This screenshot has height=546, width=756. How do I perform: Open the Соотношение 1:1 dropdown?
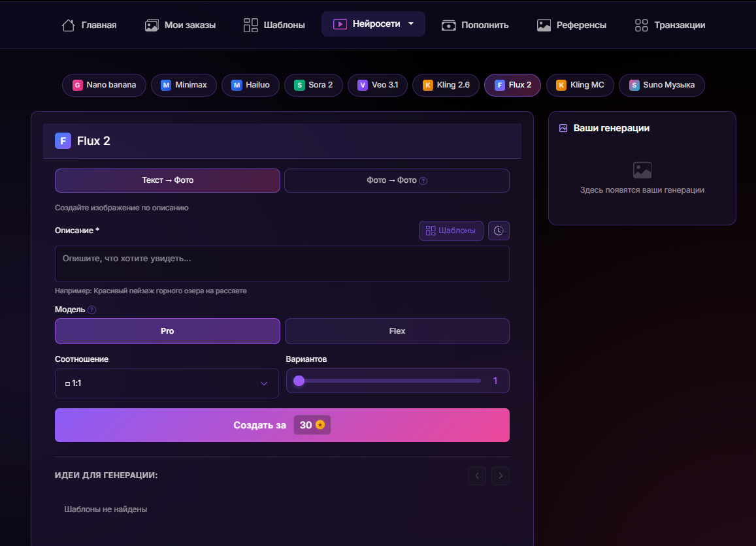coord(167,383)
